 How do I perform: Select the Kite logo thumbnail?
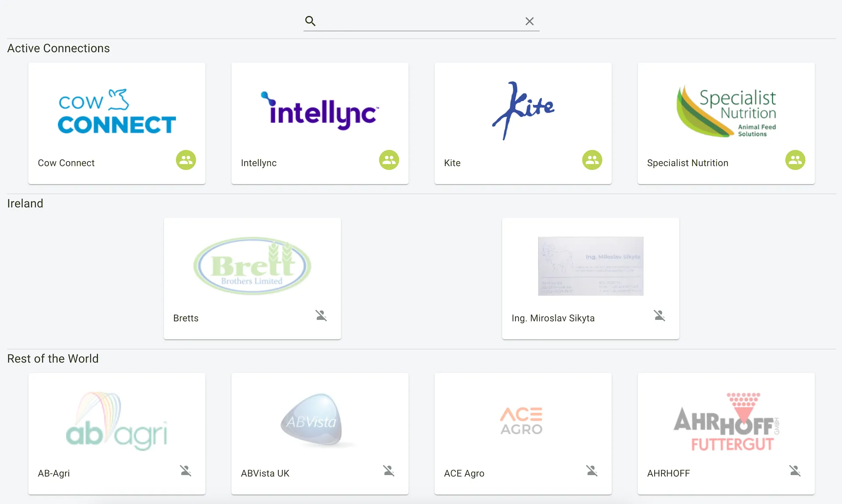pos(523,110)
